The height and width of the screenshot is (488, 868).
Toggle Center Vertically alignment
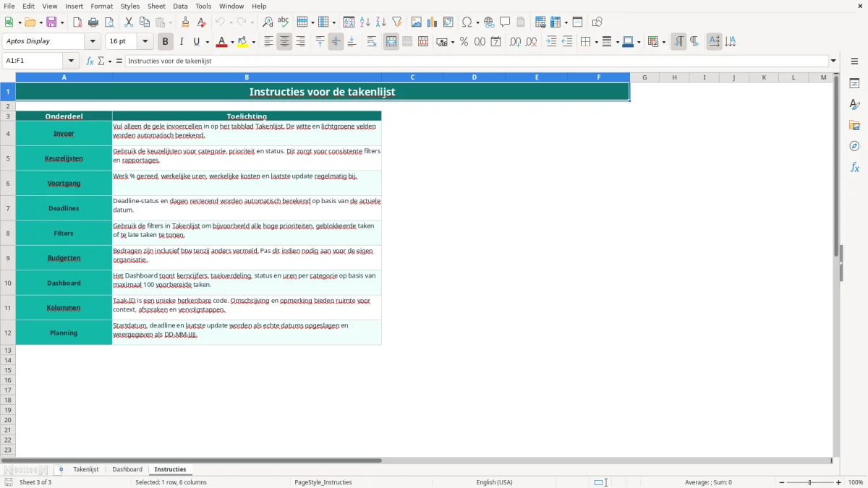pos(336,42)
